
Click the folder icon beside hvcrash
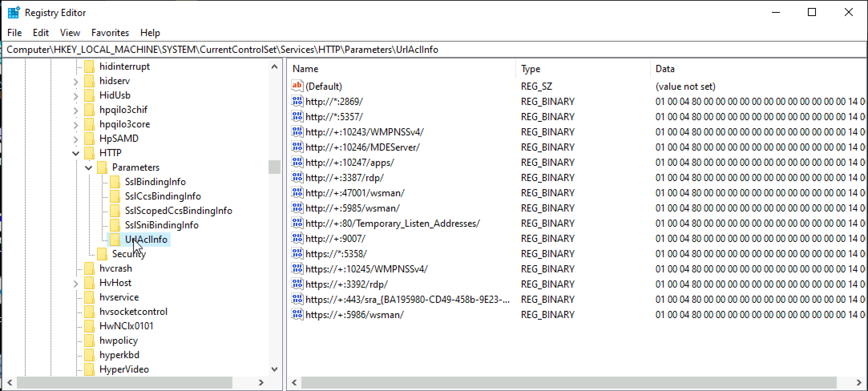89,268
